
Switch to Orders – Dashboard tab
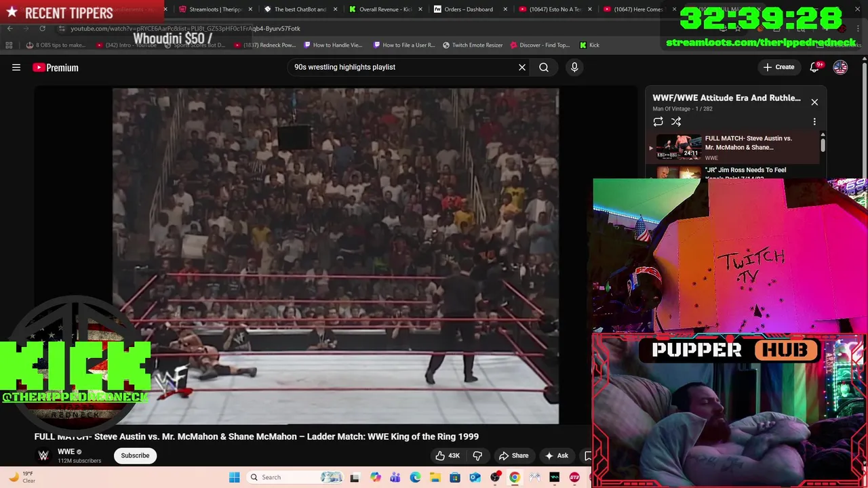pos(468,9)
